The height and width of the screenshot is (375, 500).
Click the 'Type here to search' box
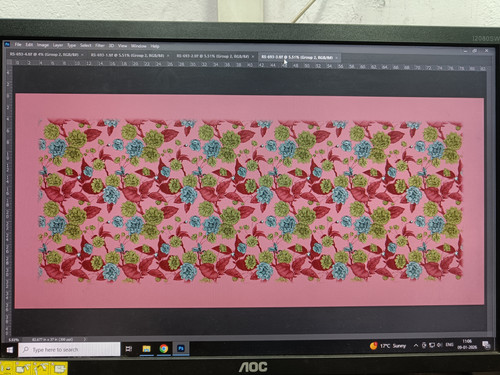tap(69, 349)
